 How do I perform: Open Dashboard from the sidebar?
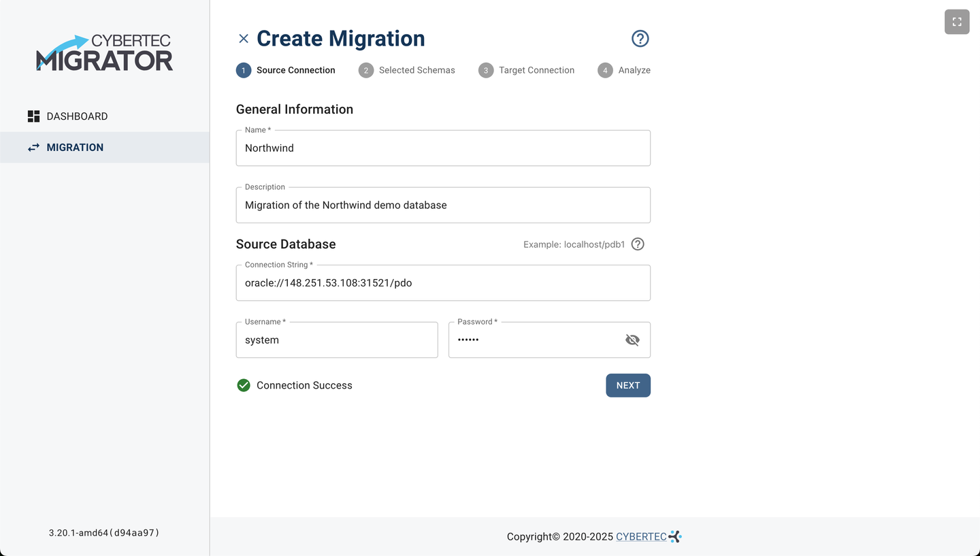[x=77, y=116]
